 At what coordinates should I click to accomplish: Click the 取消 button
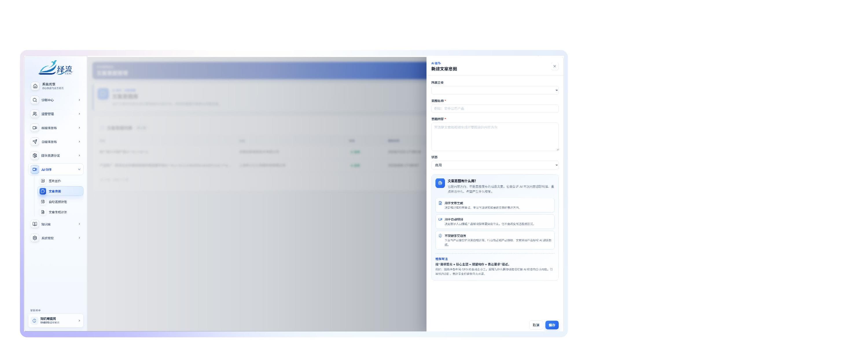tap(536, 325)
